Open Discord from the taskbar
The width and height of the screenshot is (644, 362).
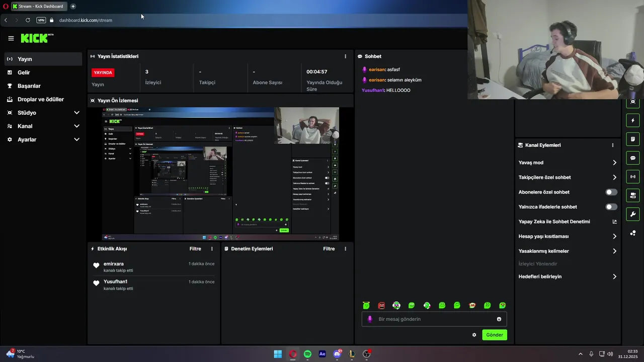[337, 354]
